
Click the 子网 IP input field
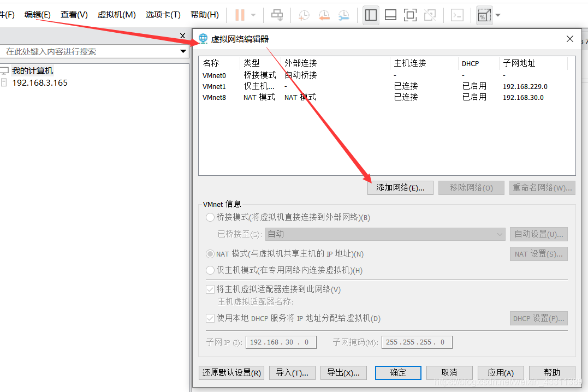pyautogui.click(x=281, y=342)
